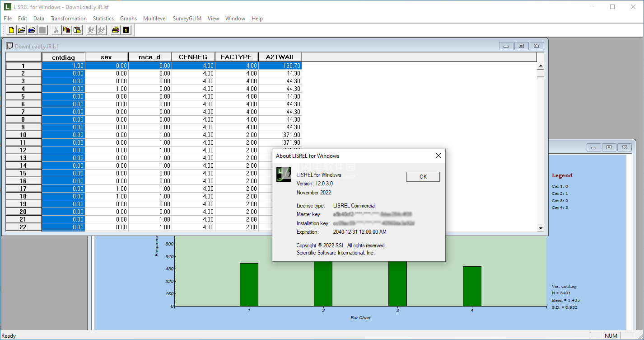The image size is (644, 340).
Task: Click the A2TWA0 value 371.90 in row 10
Action: click(x=280, y=135)
